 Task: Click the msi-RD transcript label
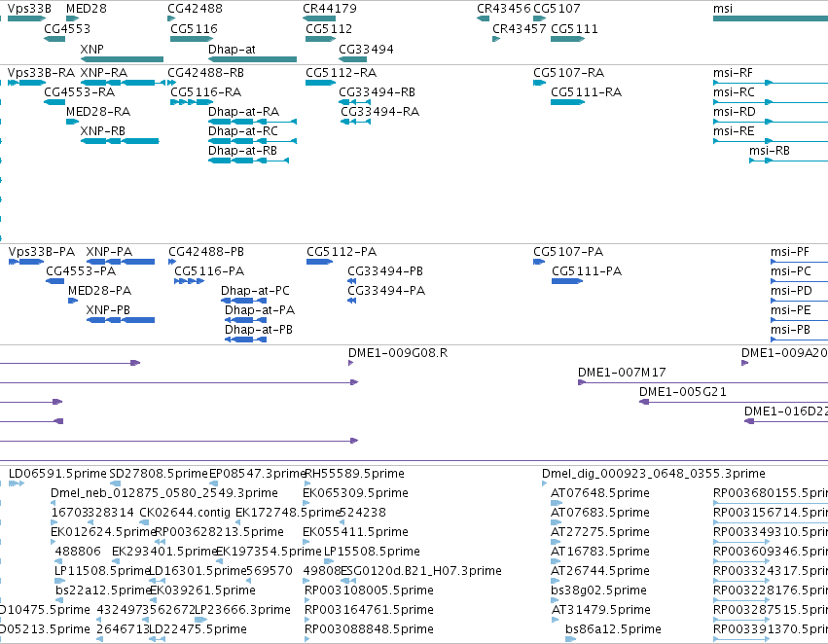[734, 111]
